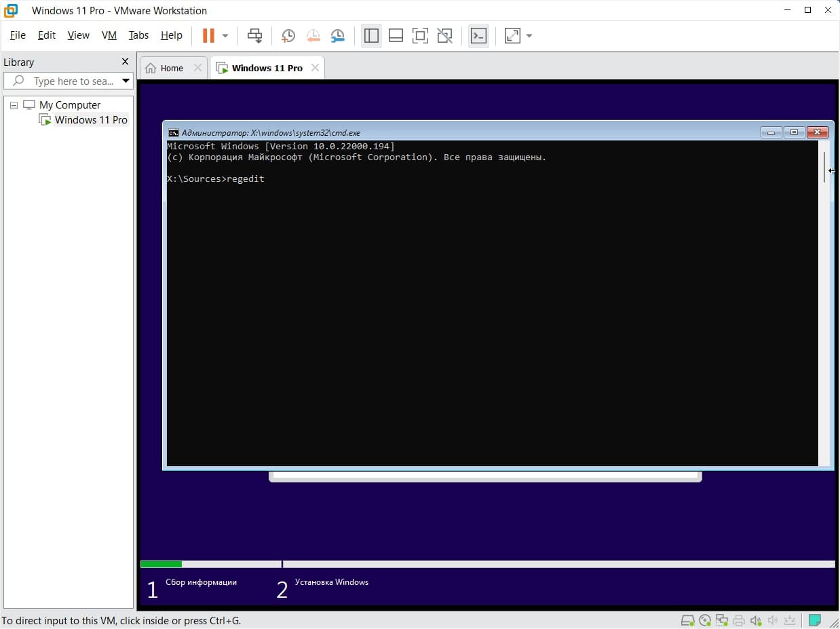This screenshot has height=629, width=840.
Task: Click the dimmed speaker status icon
Action: (x=773, y=620)
